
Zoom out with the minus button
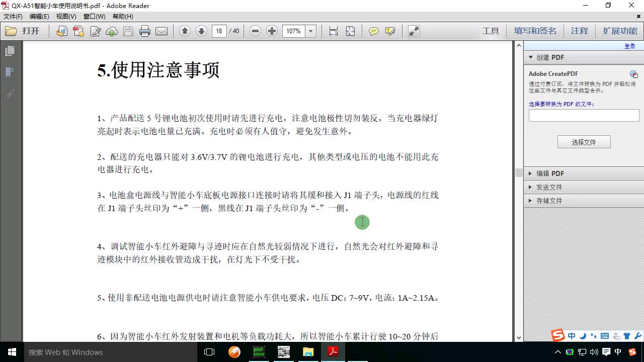[x=255, y=31]
